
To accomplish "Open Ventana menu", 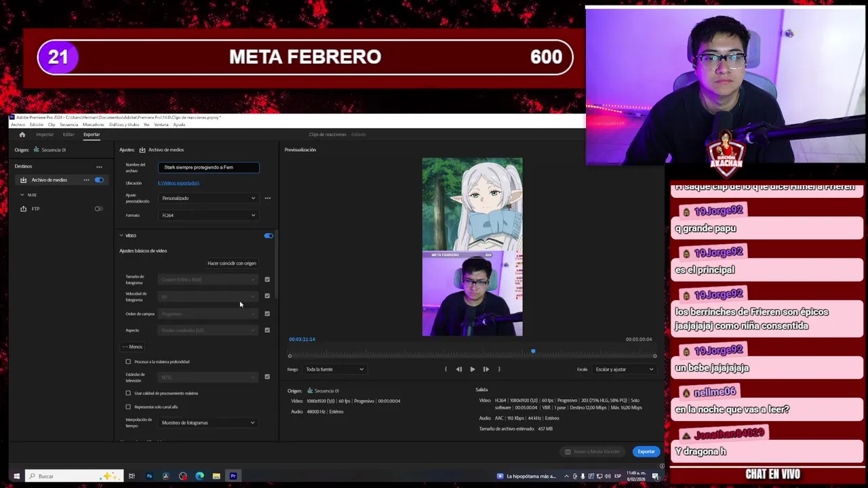I will 161,125.
